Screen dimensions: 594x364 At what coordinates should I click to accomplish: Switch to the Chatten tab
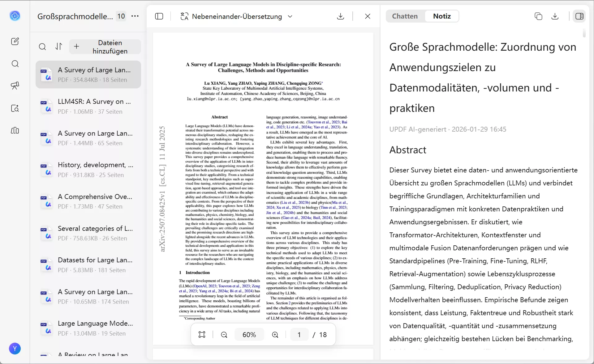coord(405,16)
